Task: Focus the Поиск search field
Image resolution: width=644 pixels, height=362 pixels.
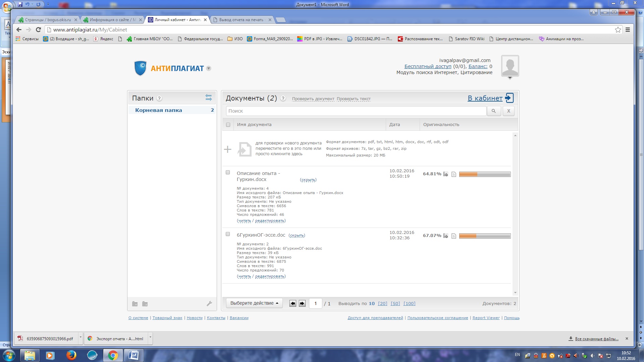Action: 356,111
